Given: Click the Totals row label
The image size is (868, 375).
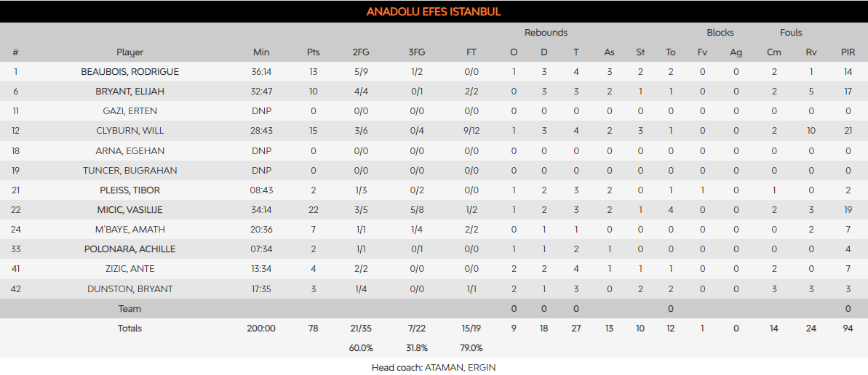Looking at the screenshot, I should coord(130,328).
